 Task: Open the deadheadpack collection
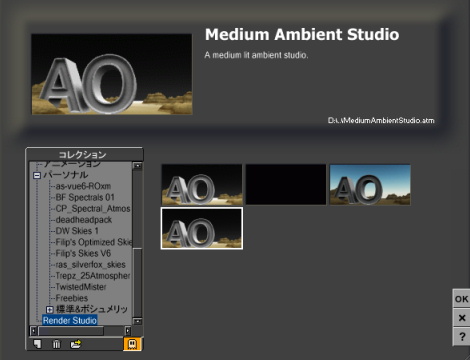pos(84,220)
